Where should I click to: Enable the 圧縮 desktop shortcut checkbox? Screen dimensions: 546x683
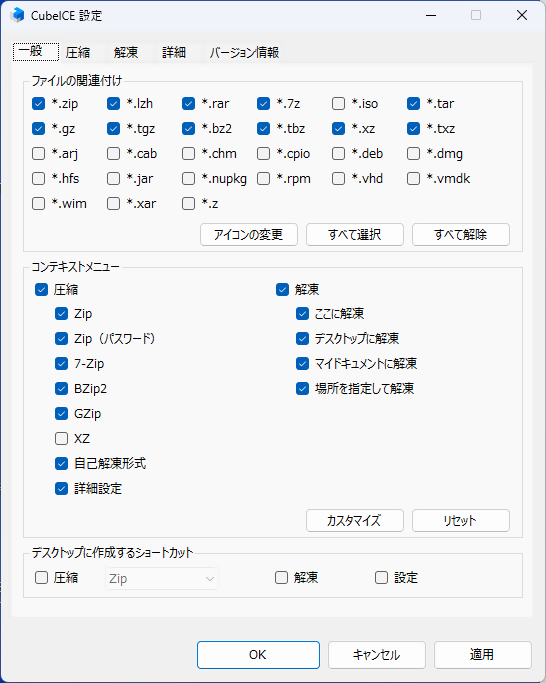41,578
